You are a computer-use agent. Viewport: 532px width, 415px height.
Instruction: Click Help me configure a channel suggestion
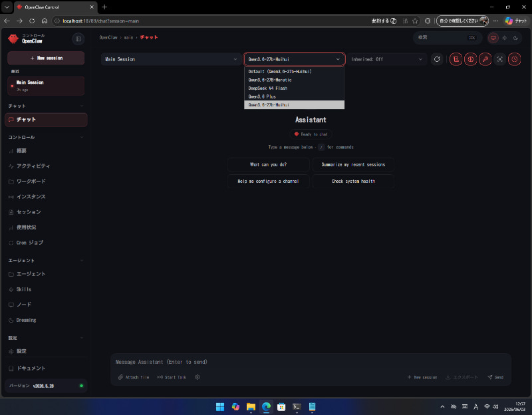pos(269,181)
